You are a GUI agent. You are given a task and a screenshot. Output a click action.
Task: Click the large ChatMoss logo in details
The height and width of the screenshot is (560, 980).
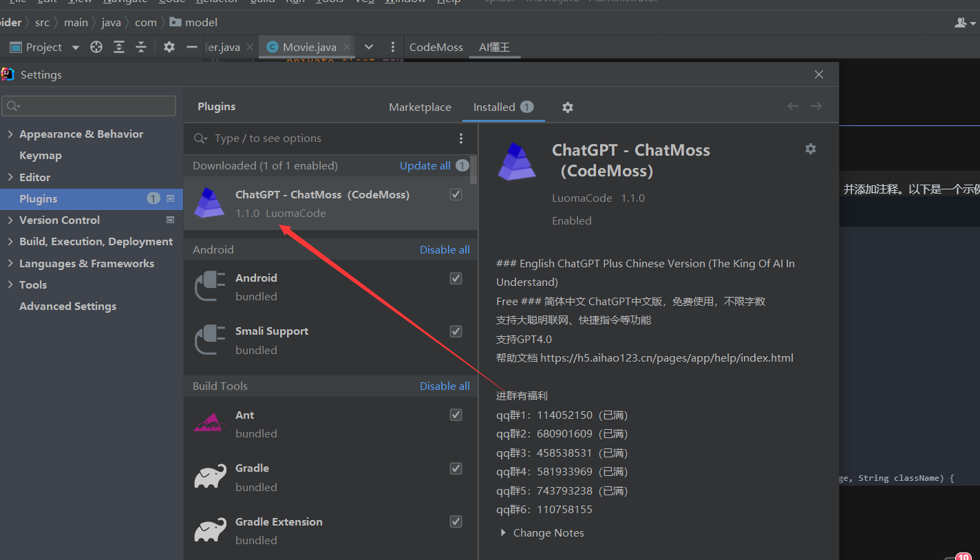click(x=517, y=162)
